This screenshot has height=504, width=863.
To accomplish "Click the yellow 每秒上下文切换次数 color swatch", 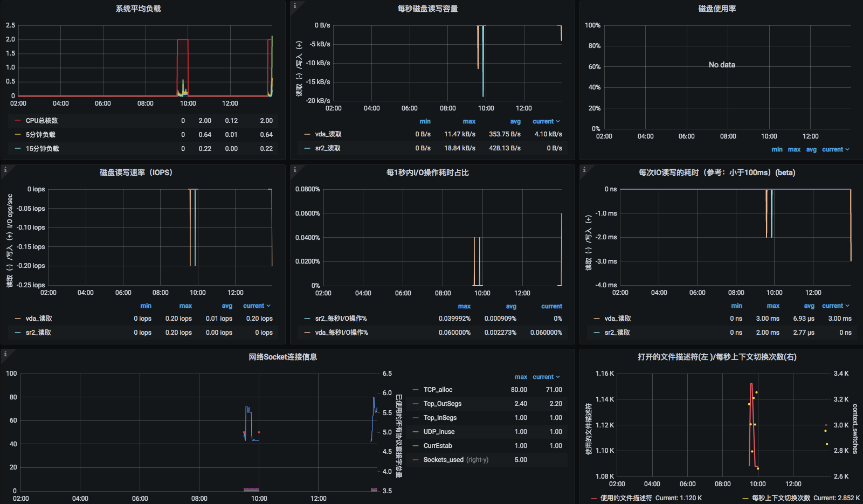I will [x=745, y=498].
